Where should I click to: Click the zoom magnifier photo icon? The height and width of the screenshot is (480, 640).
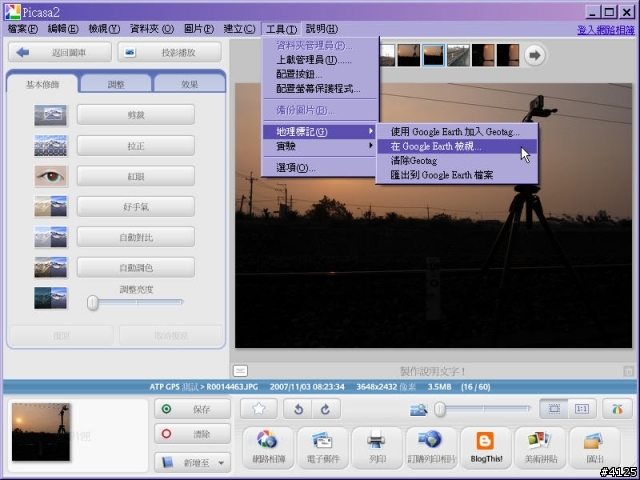(418, 409)
